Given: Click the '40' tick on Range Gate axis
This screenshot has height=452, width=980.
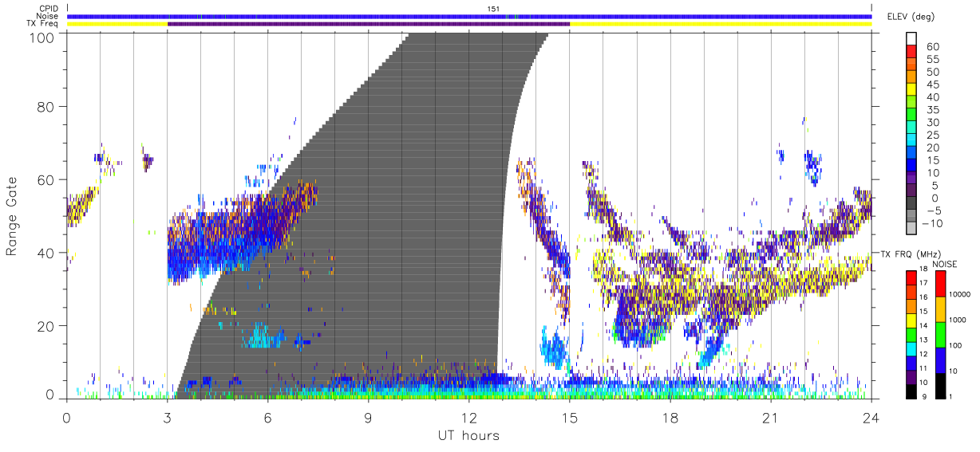Looking at the screenshot, I should [x=46, y=253].
